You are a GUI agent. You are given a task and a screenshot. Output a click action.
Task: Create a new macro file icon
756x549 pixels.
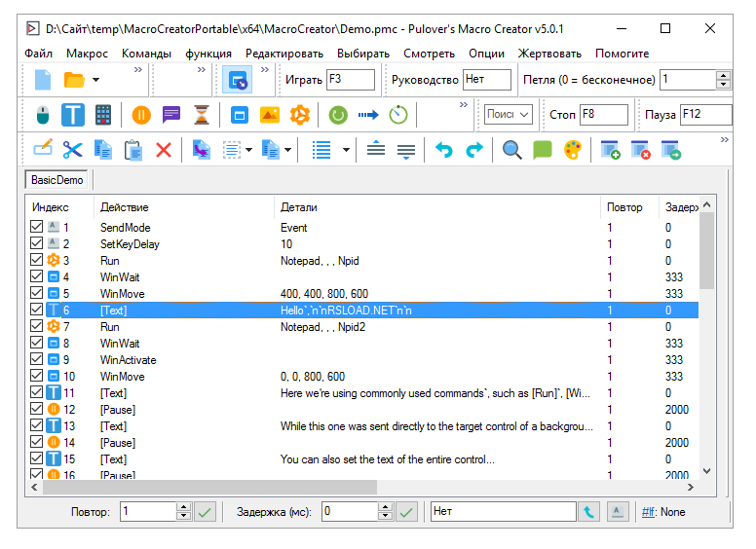click(43, 80)
